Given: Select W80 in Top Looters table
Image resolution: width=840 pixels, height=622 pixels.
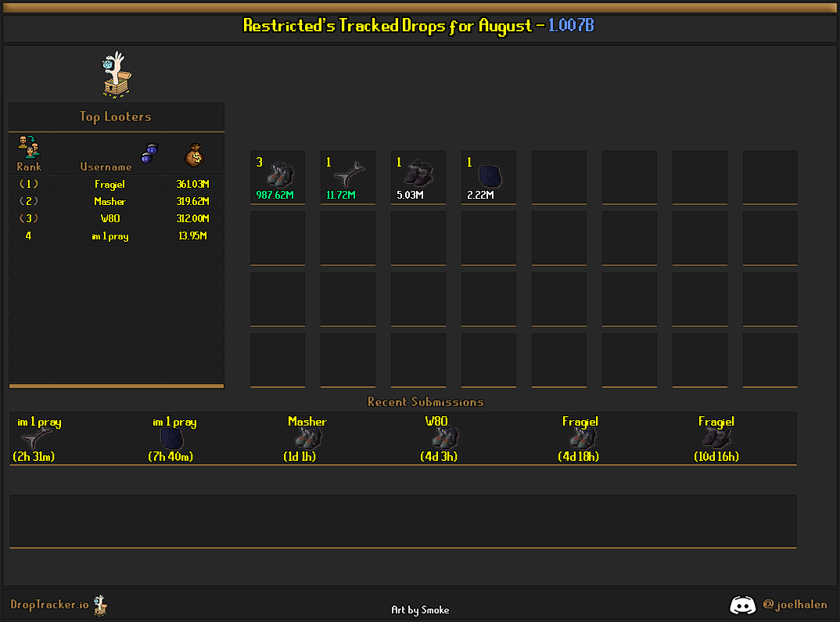Looking at the screenshot, I should 109,218.
